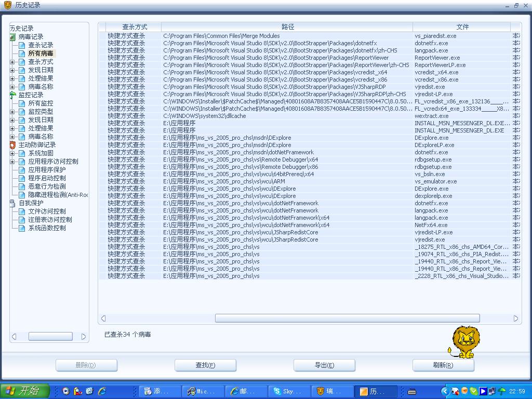
Task: Click the green shield tray icon
Action: click(474, 391)
